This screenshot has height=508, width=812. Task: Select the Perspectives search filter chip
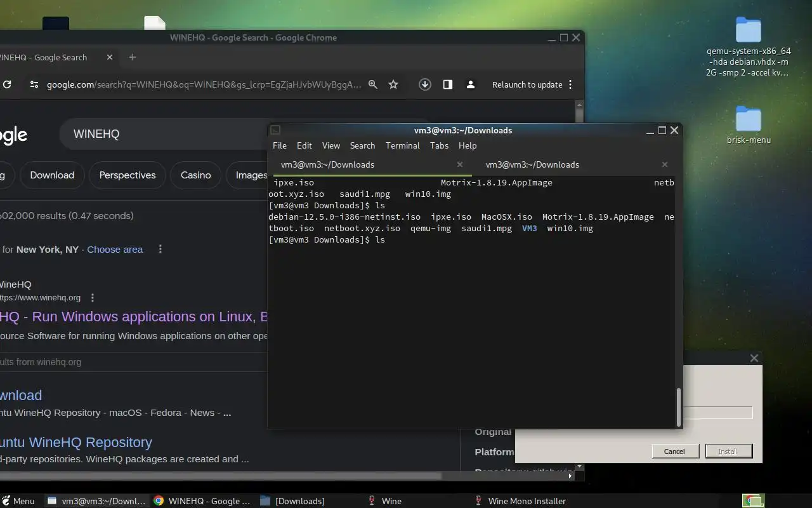point(128,175)
